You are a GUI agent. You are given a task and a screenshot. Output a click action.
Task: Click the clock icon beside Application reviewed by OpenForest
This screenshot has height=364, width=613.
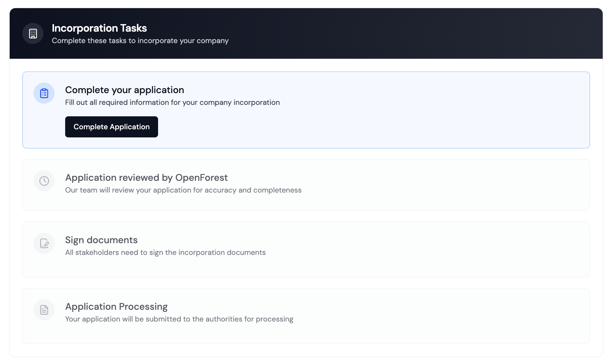pyautogui.click(x=44, y=181)
